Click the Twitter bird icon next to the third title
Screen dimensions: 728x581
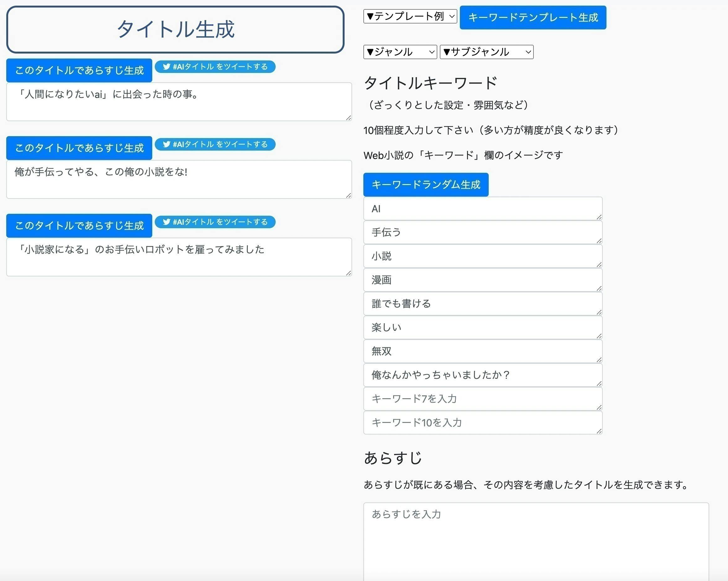pos(166,222)
